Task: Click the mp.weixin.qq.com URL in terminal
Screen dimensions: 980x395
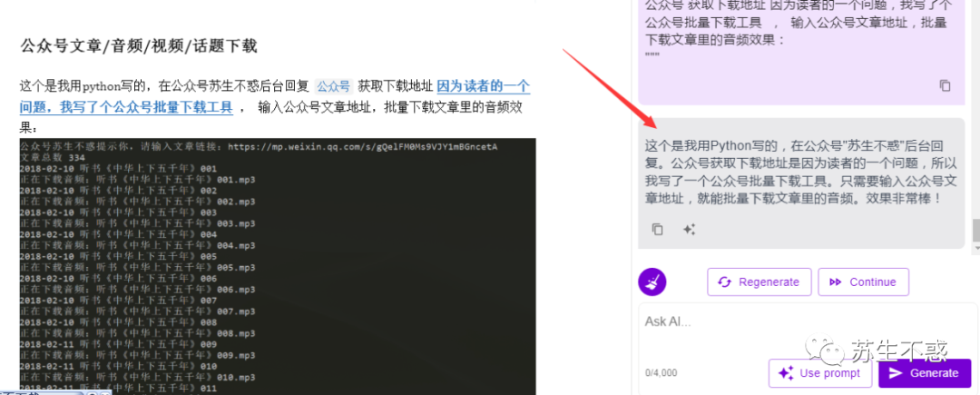Action: (362, 147)
